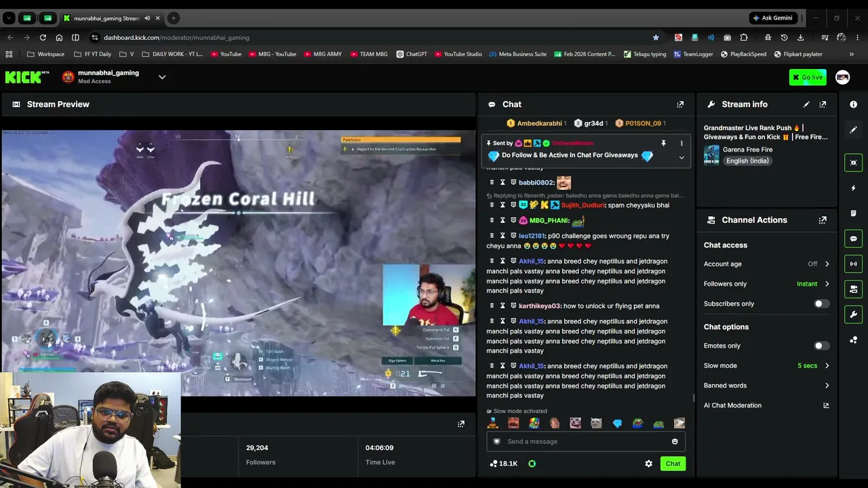Screen dimensions: 868x488
Task: Click the green Go live button
Action: click(x=808, y=77)
